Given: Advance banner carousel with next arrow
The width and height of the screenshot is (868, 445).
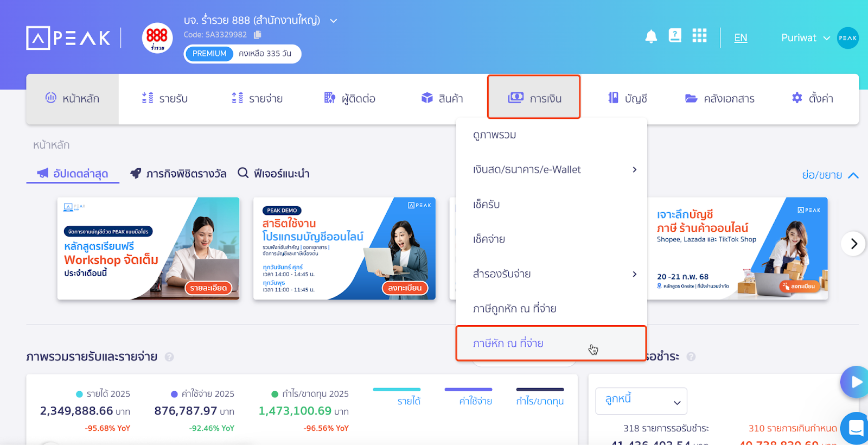Looking at the screenshot, I should (853, 244).
